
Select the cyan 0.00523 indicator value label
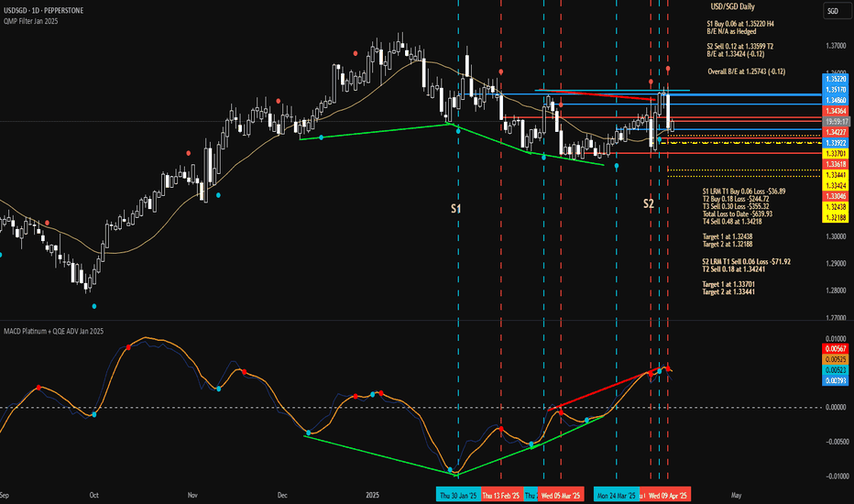[836, 370]
